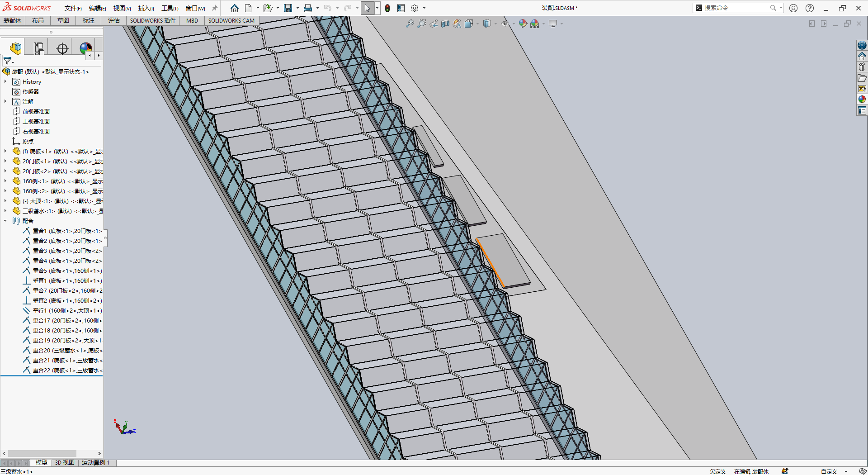Click the Display Style cube icon
Screen dimensions: 868x475
tap(487, 24)
